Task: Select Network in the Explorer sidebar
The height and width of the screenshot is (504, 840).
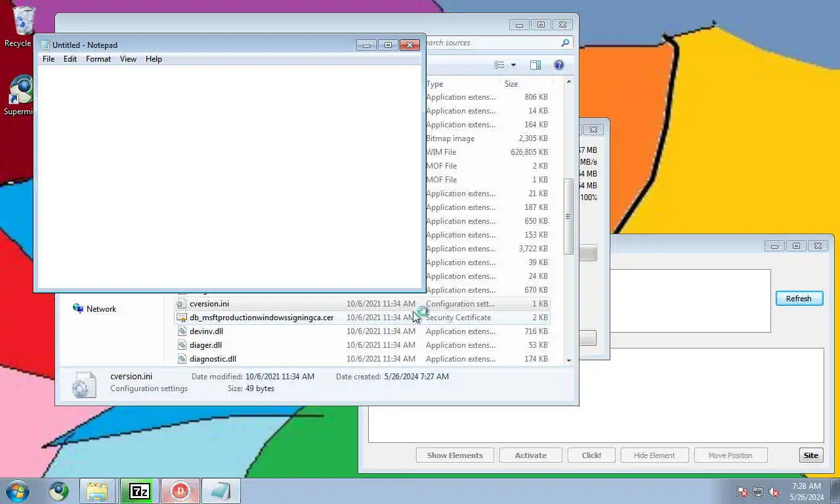Action: tap(101, 308)
